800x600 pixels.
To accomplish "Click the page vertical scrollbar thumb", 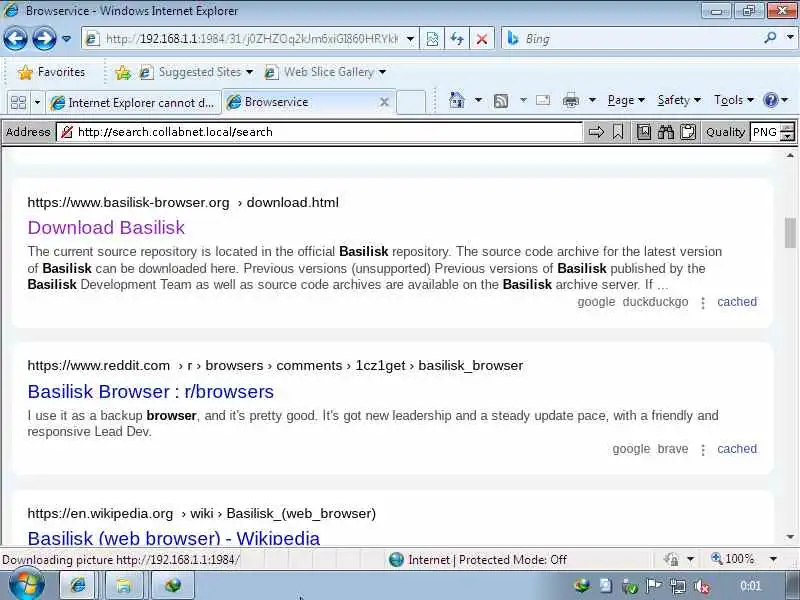I will 790,232.
